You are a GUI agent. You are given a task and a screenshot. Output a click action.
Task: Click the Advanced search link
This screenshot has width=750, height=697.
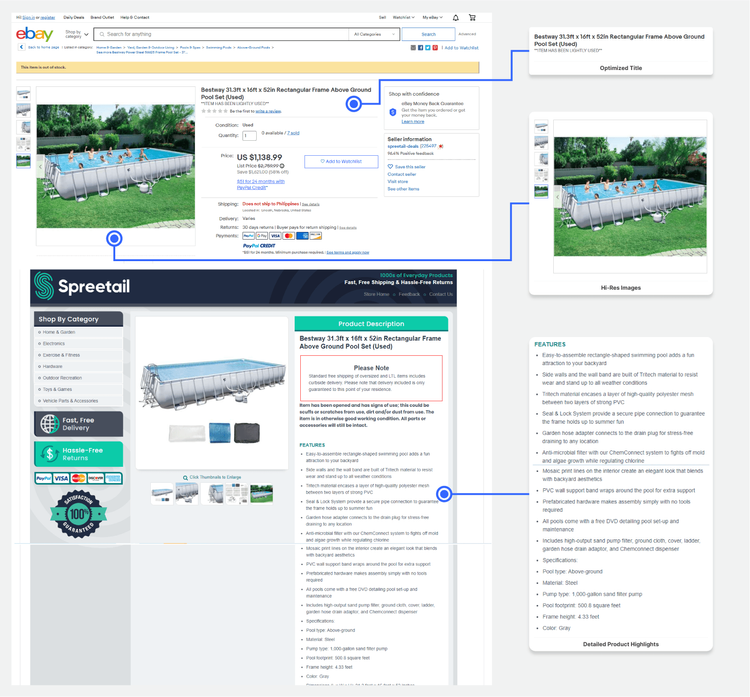click(467, 34)
